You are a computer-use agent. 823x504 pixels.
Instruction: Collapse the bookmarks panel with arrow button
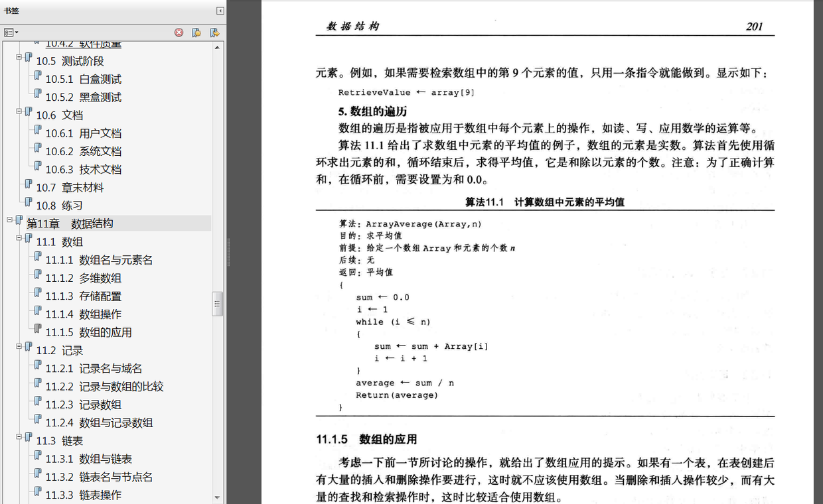[220, 11]
